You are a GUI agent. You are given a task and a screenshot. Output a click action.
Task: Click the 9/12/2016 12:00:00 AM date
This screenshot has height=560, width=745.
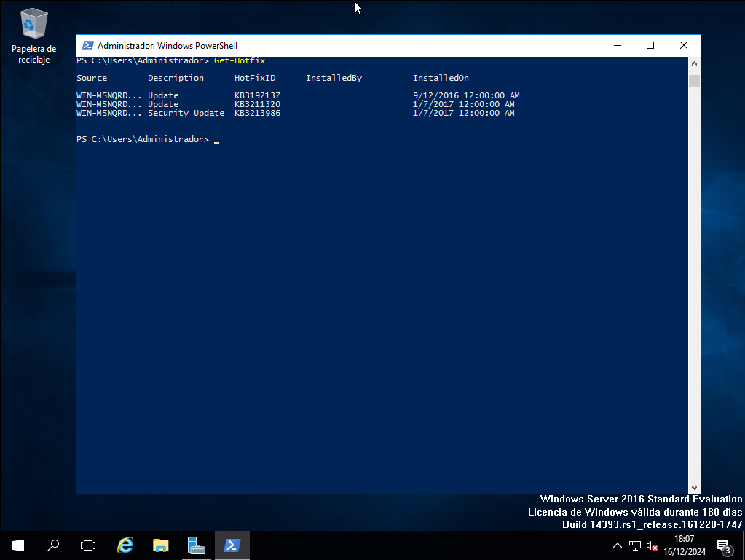466,95
